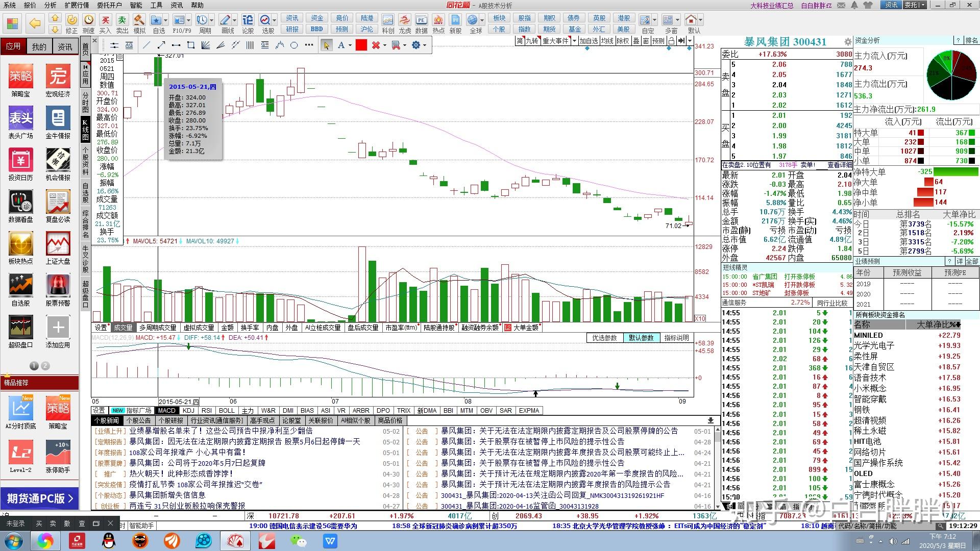Click the 买入 buy icon
Viewport: 980px width, 551px height.
[x=105, y=23]
